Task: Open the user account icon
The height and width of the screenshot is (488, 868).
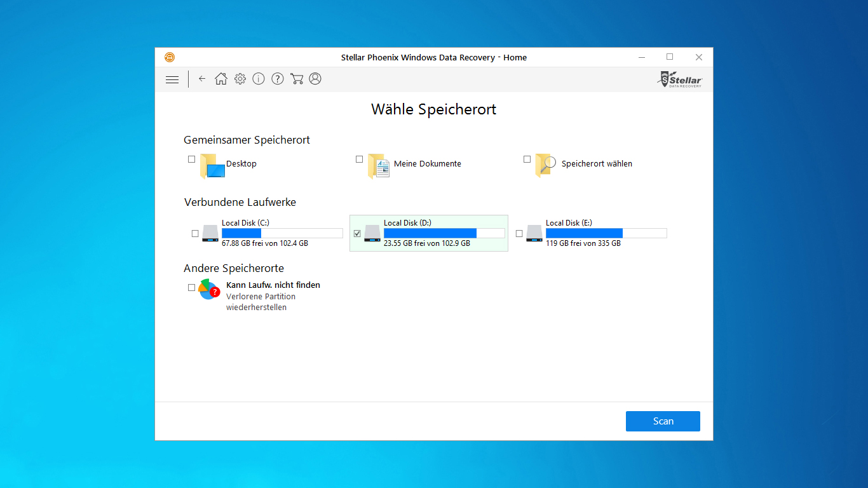Action: pos(315,79)
